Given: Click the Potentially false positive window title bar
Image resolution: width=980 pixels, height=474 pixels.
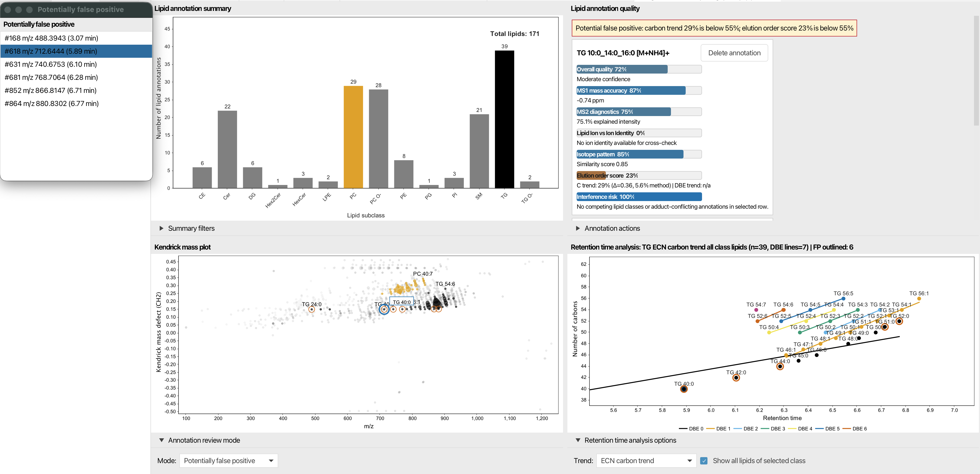Looking at the screenshot, I should point(76,10).
